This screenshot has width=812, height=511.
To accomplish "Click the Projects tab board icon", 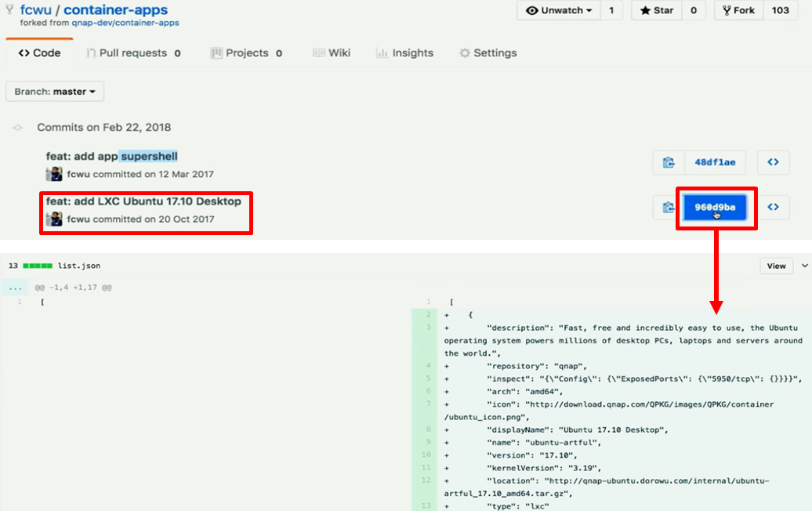I will pyautogui.click(x=216, y=53).
